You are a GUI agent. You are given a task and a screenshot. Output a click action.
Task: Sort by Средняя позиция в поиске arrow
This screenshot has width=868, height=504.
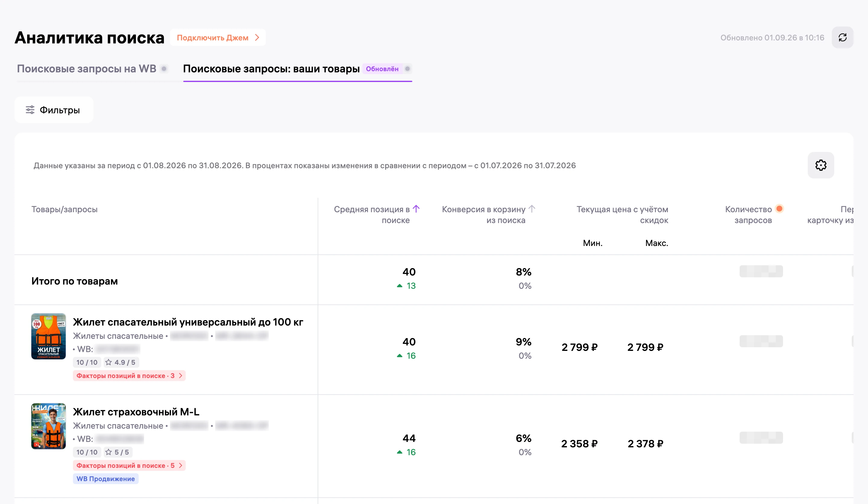click(416, 209)
